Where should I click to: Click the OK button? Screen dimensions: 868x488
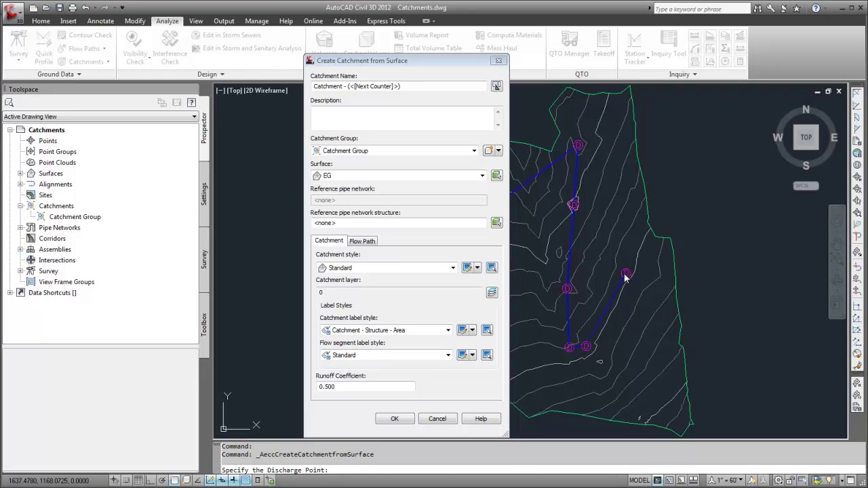395,419
